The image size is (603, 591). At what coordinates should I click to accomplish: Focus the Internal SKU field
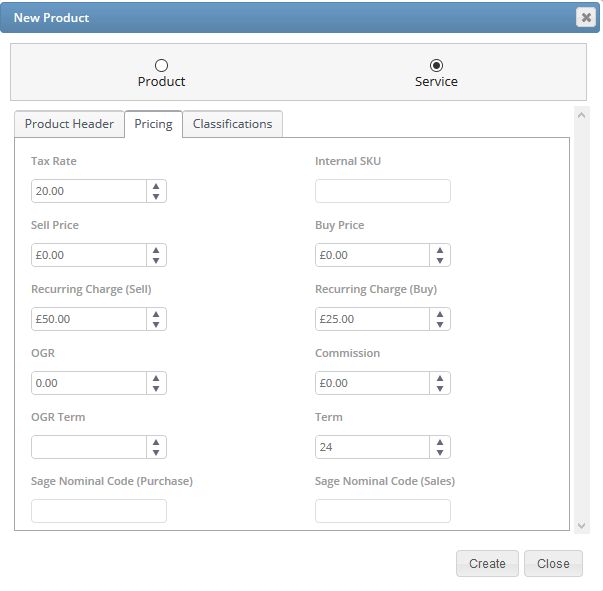pyautogui.click(x=383, y=191)
